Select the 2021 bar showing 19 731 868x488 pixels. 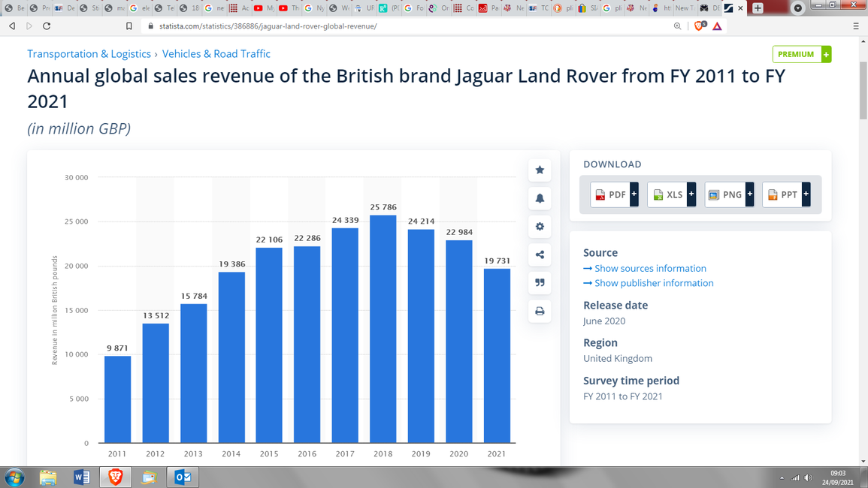pos(497,356)
